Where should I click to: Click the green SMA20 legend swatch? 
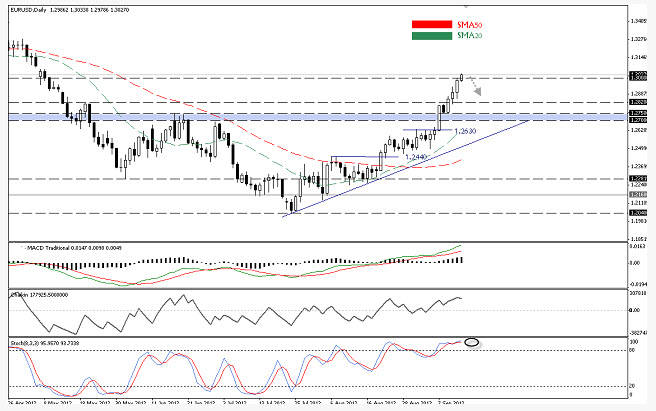coord(432,36)
